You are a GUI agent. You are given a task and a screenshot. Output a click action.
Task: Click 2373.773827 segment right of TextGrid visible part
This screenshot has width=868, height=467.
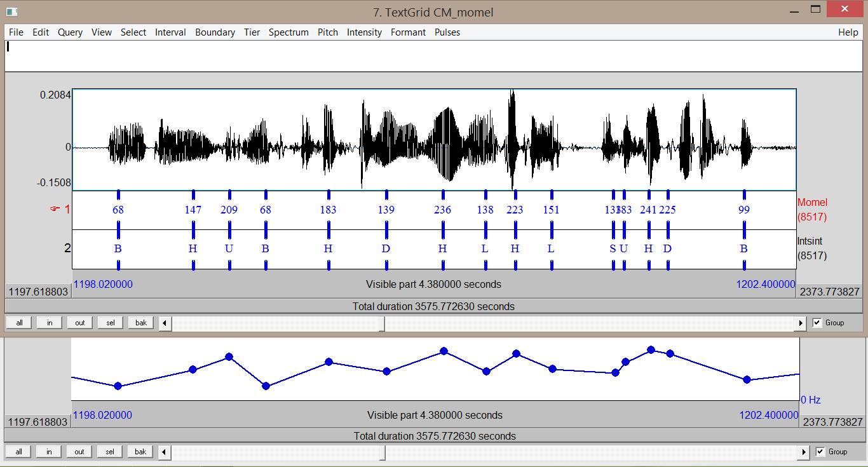click(829, 292)
